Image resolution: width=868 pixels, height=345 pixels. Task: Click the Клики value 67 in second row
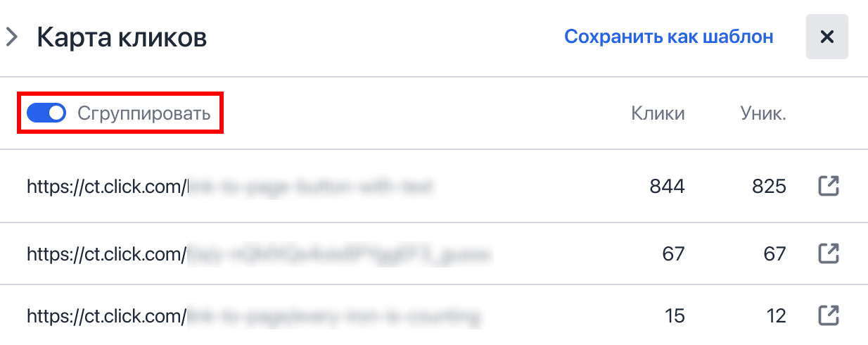point(674,253)
